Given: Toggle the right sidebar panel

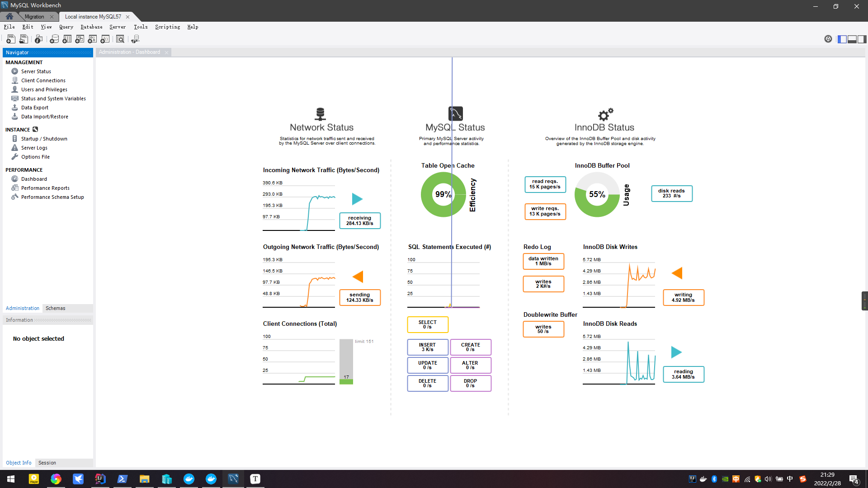Looking at the screenshot, I should [862, 39].
